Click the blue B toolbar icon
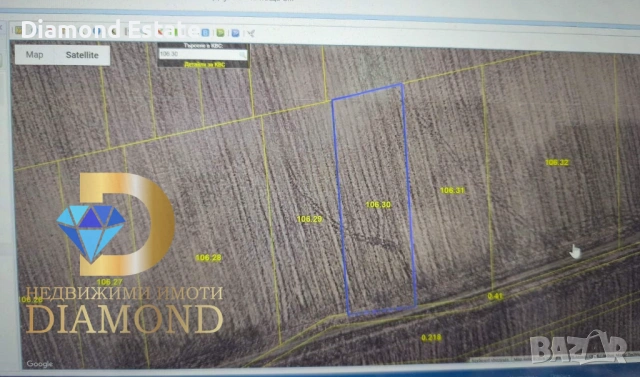The width and height of the screenshot is (640, 377). (x=205, y=33)
